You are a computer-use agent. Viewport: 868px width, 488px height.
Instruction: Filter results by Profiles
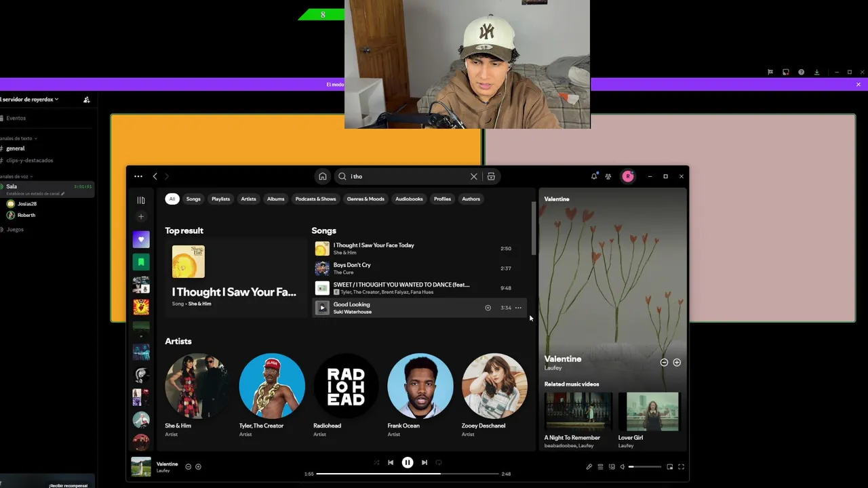[442, 199]
